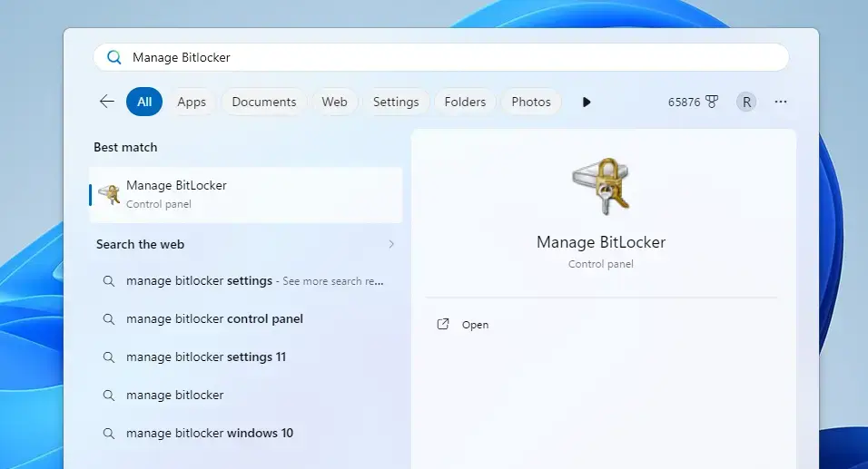
Task: Click magnifier icon beside manage bitlocker windows 10
Action: (x=109, y=434)
